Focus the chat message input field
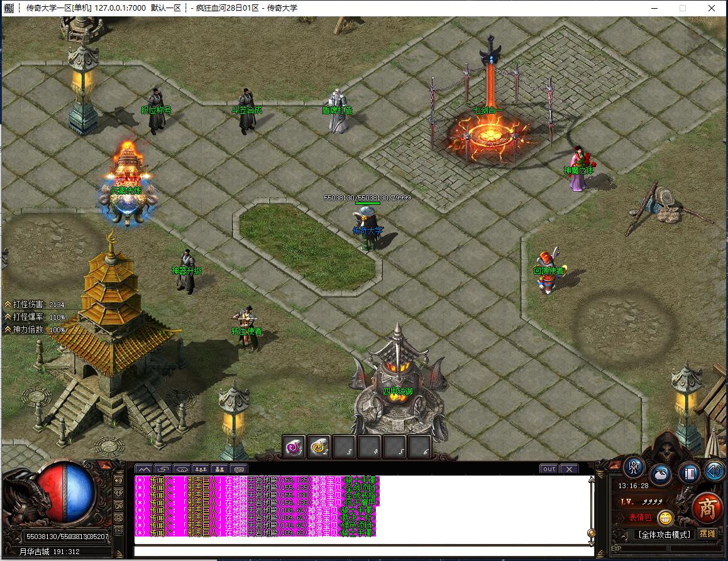 click(x=364, y=551)
